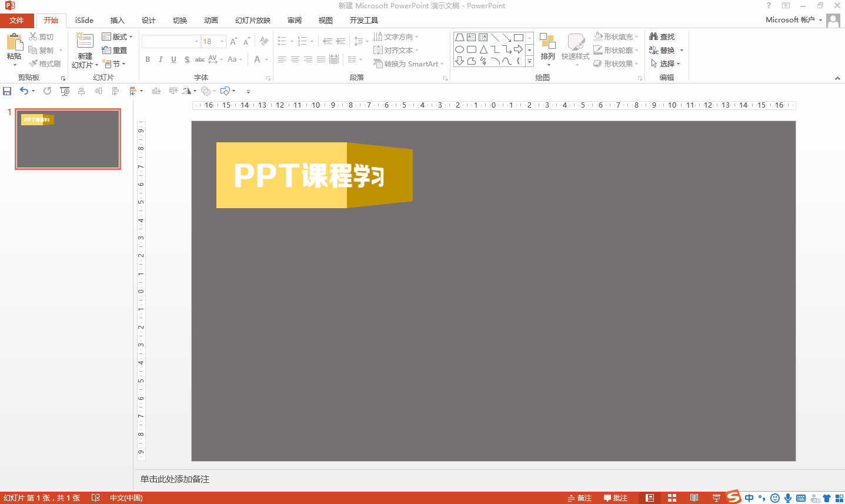Start slide show from the status bar icon
Screen dimensions: 845x504
tap(716, 498)
